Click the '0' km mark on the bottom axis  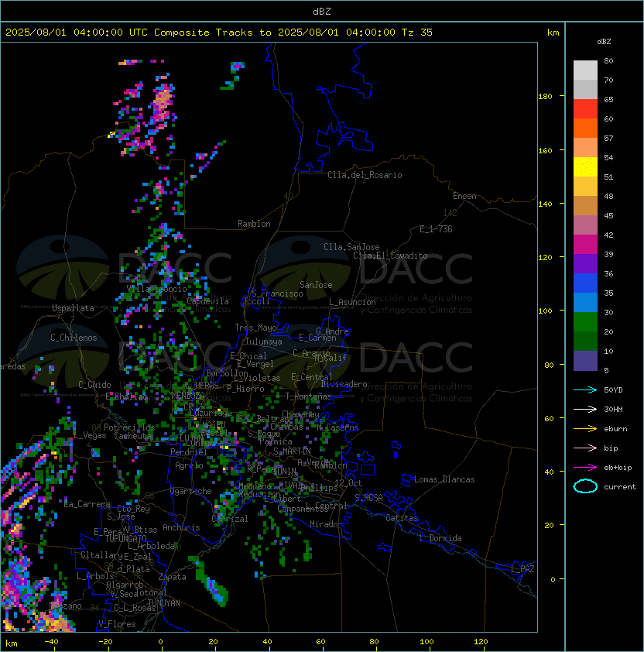pyautogui.click(x=160, y=642)
